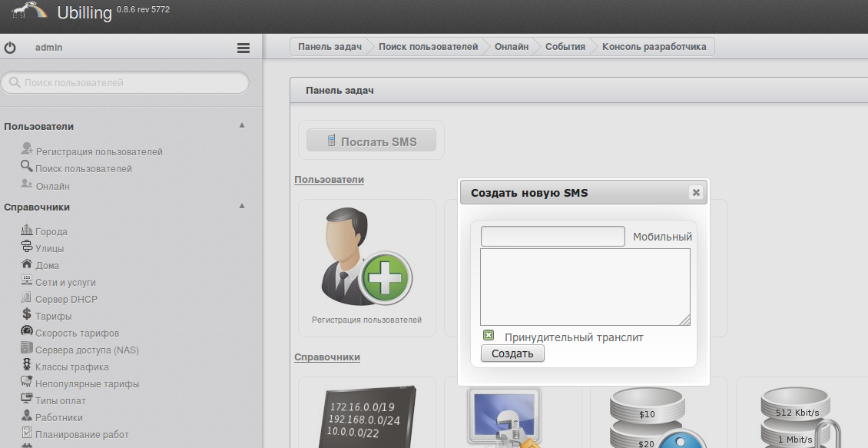Open Дома sidebar link
This screenshot has height=448, width=868.
pos(47,266)
